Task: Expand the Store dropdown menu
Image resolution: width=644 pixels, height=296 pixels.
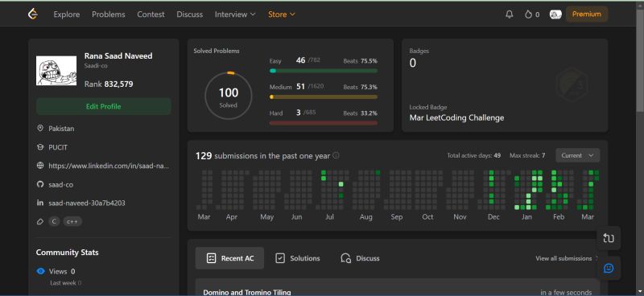Action: tap(282, 14)
